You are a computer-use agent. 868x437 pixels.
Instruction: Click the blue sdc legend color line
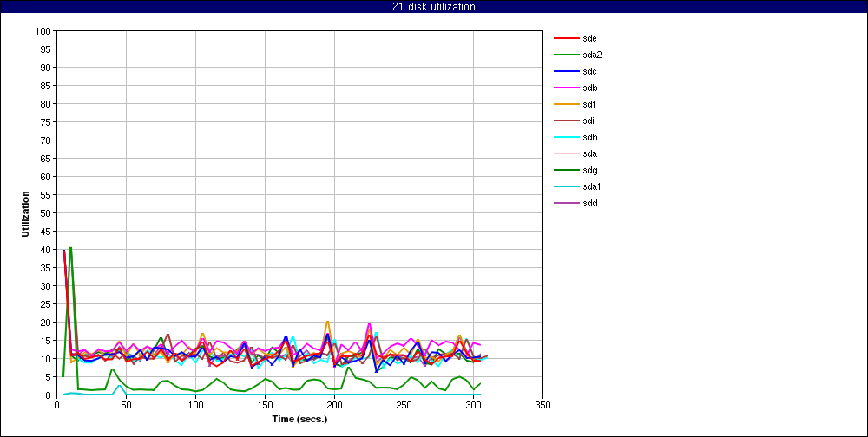[566, 71]
